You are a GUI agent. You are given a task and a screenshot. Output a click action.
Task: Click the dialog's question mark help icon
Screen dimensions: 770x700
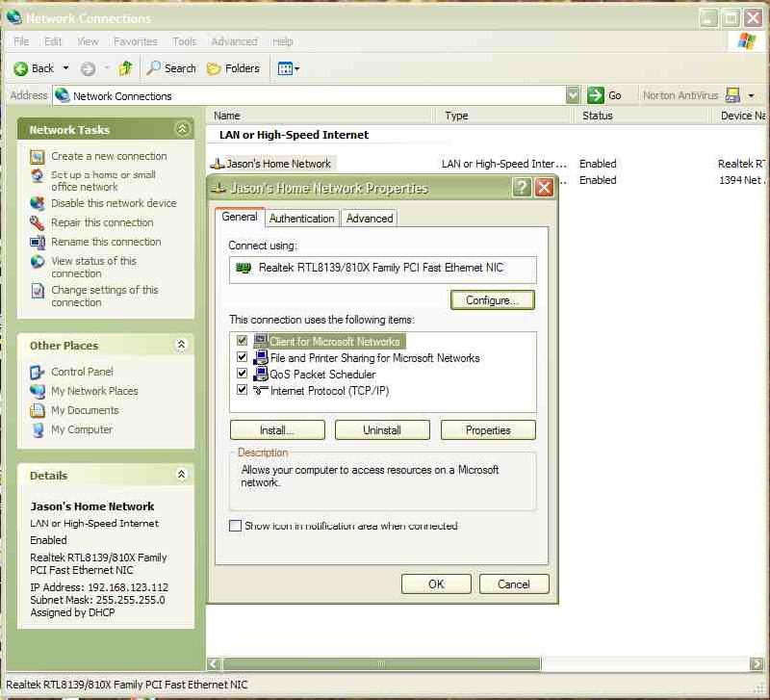click(522, 188)
